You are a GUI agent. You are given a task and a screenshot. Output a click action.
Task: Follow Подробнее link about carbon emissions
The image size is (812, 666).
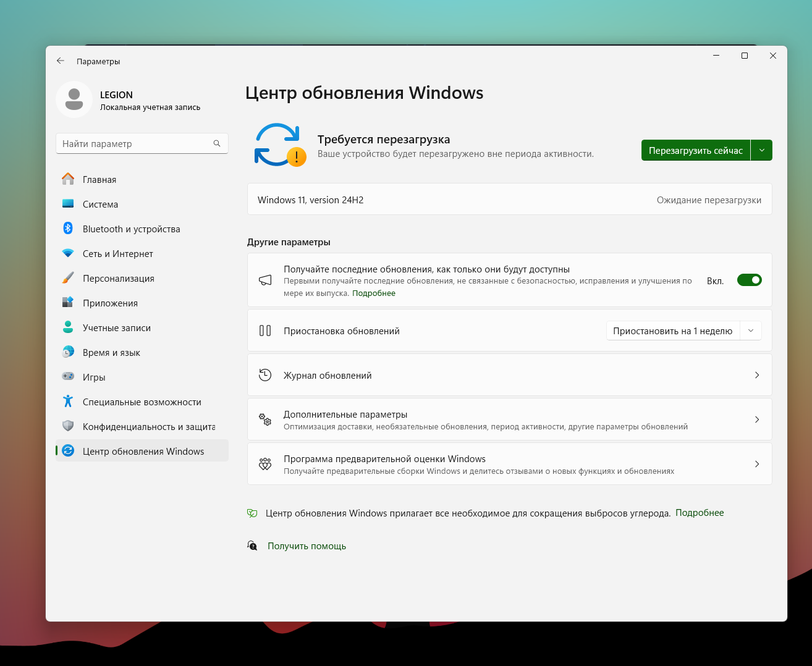[700, 513]
